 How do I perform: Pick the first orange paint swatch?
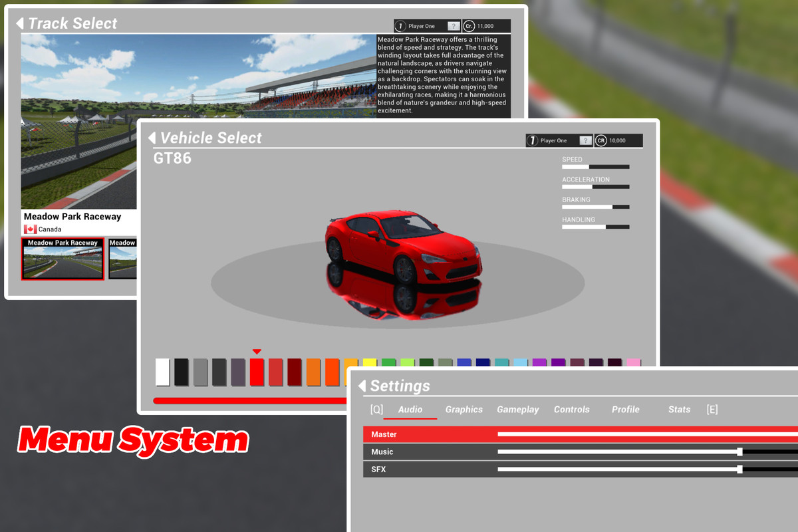click(313, 372)
